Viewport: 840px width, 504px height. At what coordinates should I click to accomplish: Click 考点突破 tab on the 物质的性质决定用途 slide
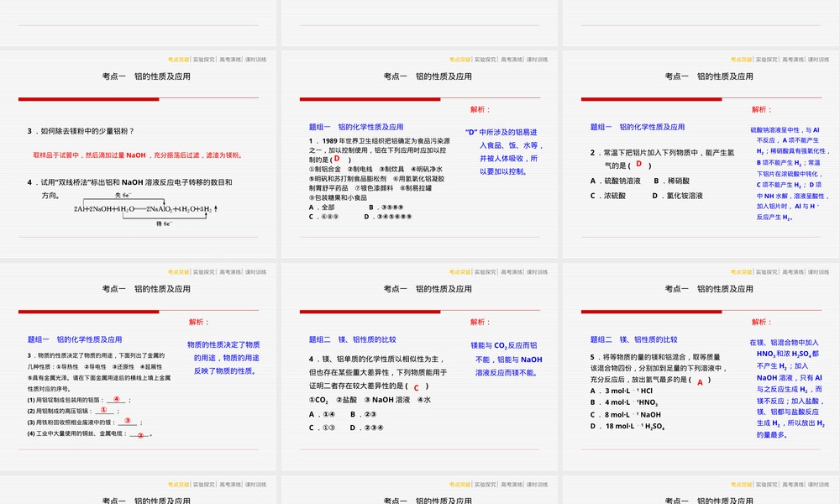(178, 272)
